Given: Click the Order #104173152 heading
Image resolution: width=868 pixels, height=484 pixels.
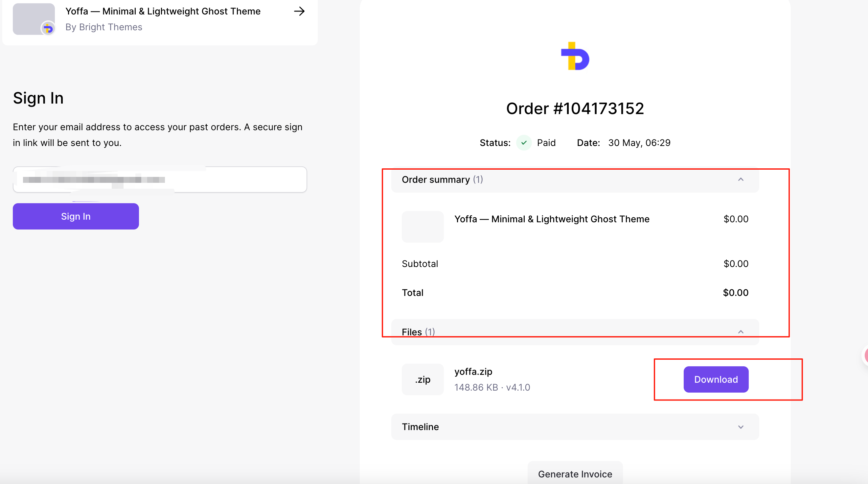Looking at the screenshot, I should click(575, 109).
